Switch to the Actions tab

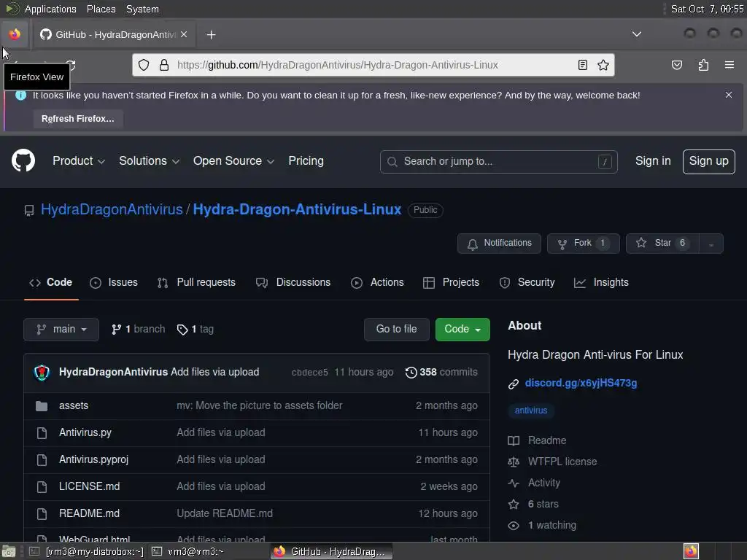[377, 282]
